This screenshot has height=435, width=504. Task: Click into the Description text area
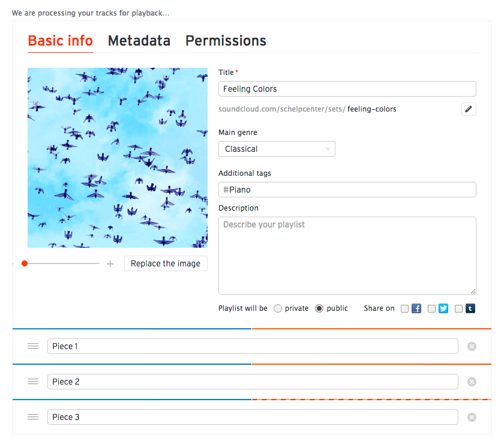click(347, 256)
